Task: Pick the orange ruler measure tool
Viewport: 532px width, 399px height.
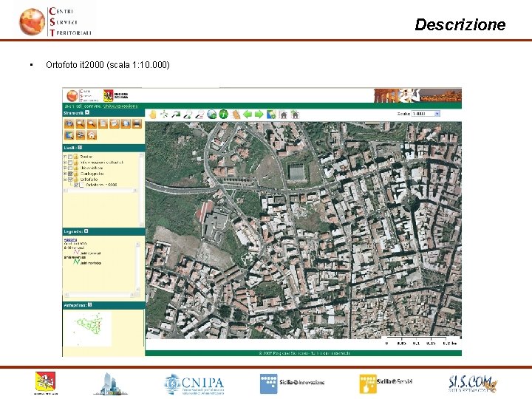Action: [x=235, y=115]
